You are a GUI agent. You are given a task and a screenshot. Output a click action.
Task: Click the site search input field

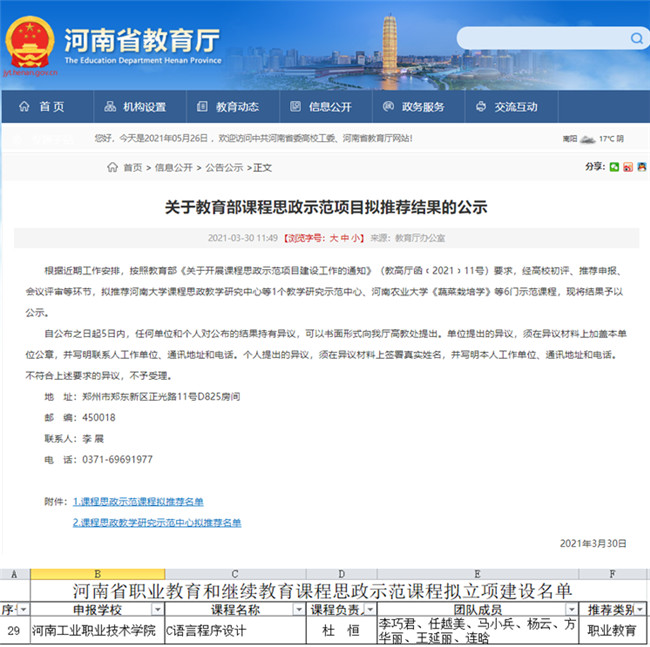pyautogui.click(x=540, y=38)
